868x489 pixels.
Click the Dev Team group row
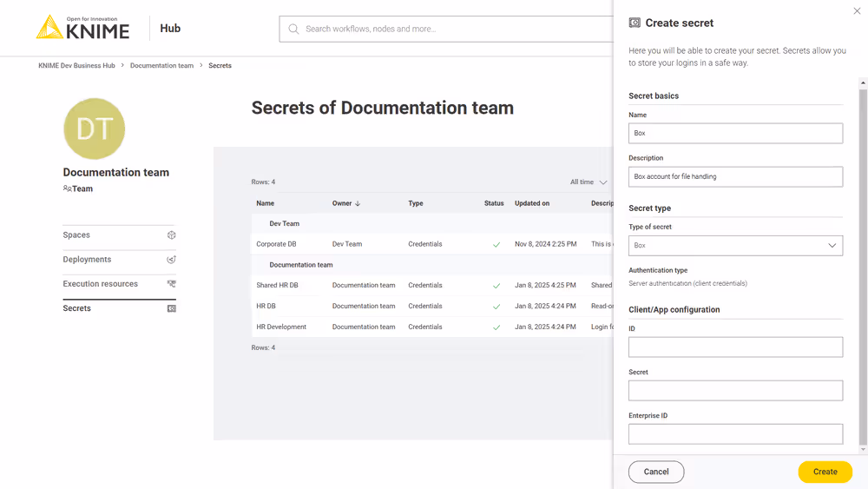pos(432,224)
